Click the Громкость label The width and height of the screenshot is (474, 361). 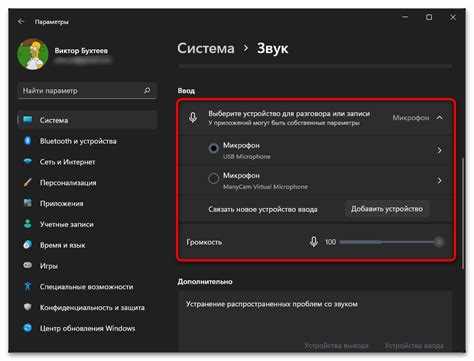(x=204, y=242)
